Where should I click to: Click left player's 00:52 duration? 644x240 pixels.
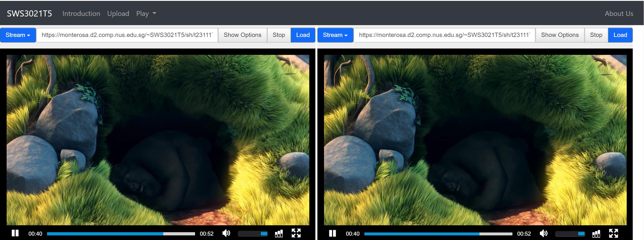pos(207,234)
